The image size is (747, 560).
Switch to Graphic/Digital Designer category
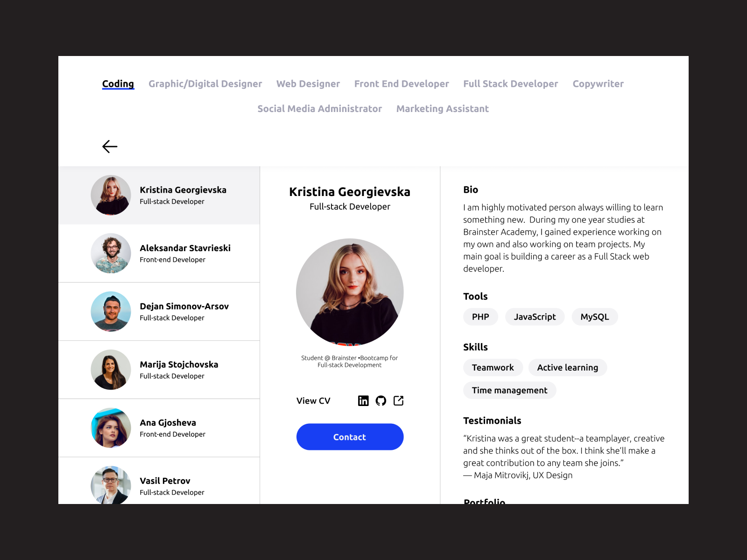click(205, 84)
